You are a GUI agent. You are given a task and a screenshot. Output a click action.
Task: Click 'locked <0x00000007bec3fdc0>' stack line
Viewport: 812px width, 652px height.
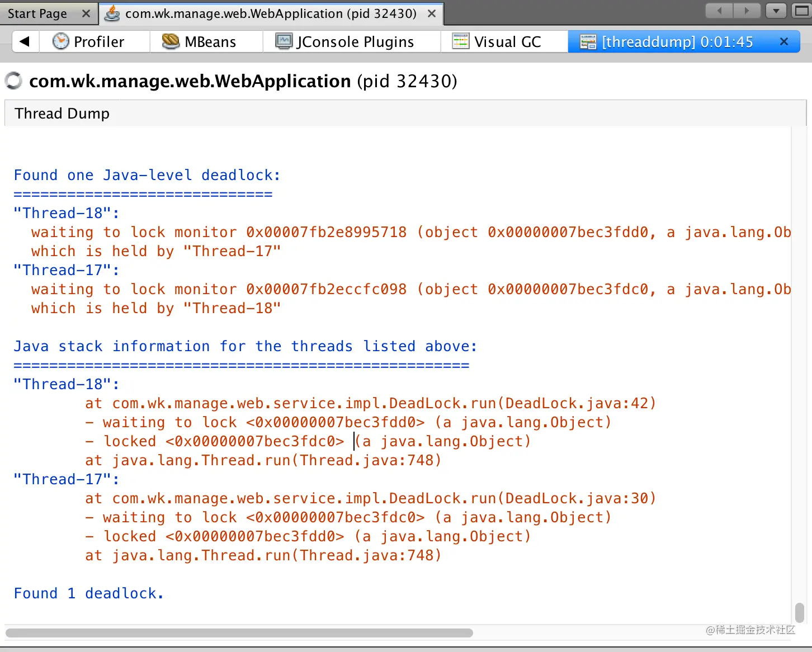pyautogui.click(x=308, y=441)
